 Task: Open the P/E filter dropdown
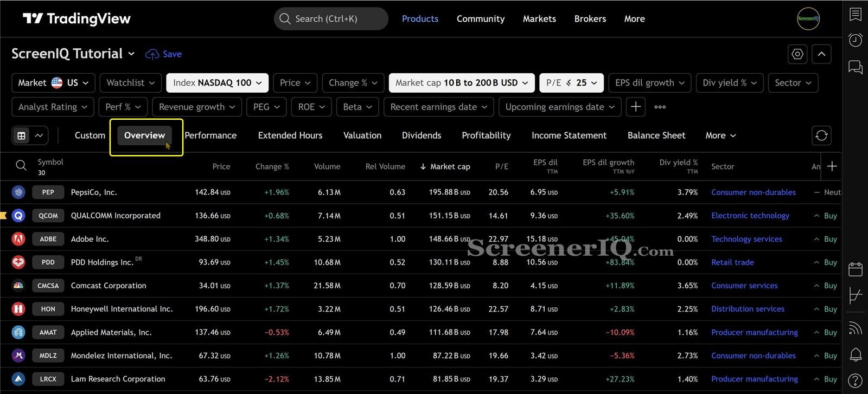point(571,83)
